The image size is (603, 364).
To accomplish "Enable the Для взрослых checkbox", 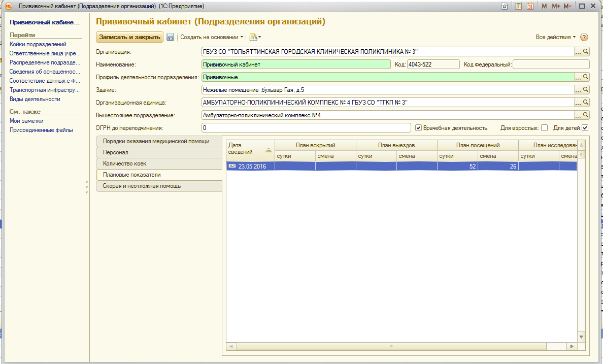I will tap(544, 128).
